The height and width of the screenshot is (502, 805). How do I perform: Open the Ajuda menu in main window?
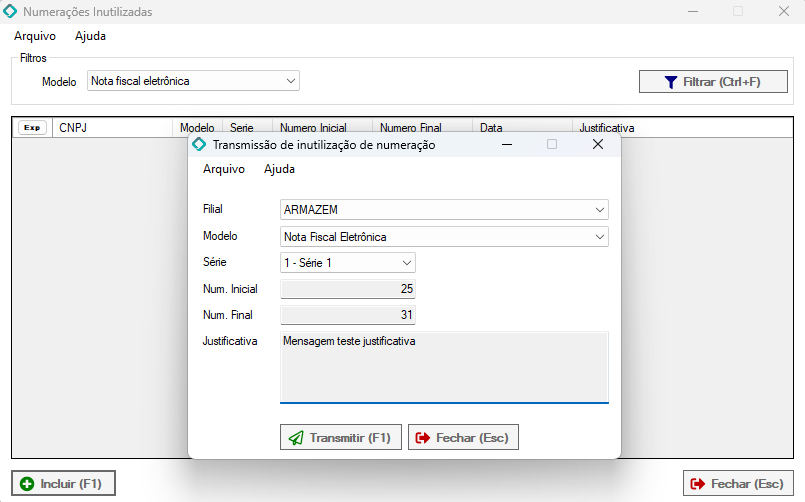[90, 36]
